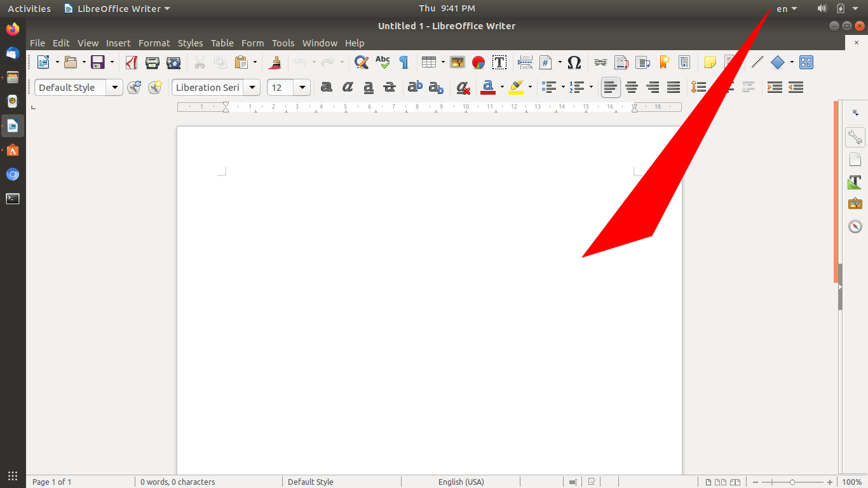
Task: Toggle italic formatting
Action: tap(348, 87)
